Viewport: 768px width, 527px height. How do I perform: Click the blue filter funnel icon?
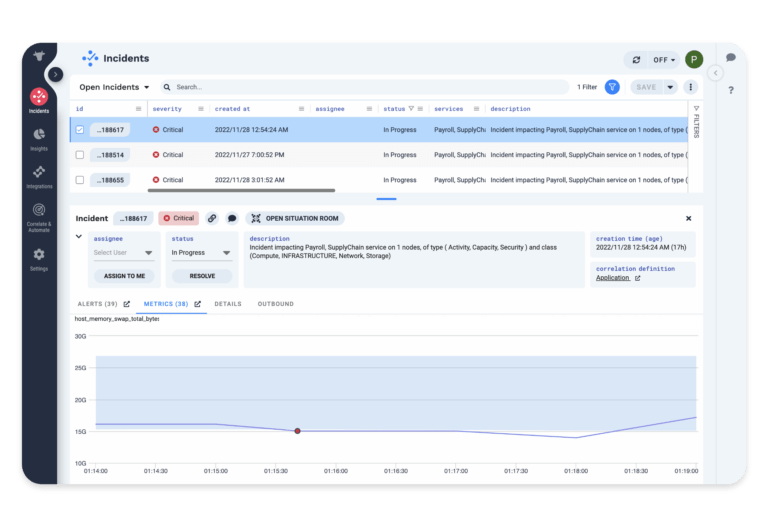tap(612, 87)
